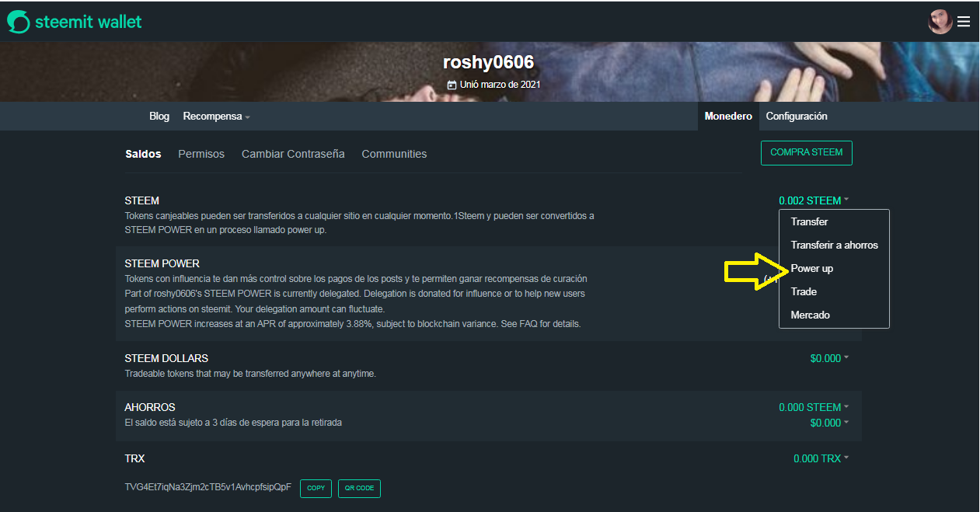
Task: Go to the Permisos tab
Action: (201, 154)
